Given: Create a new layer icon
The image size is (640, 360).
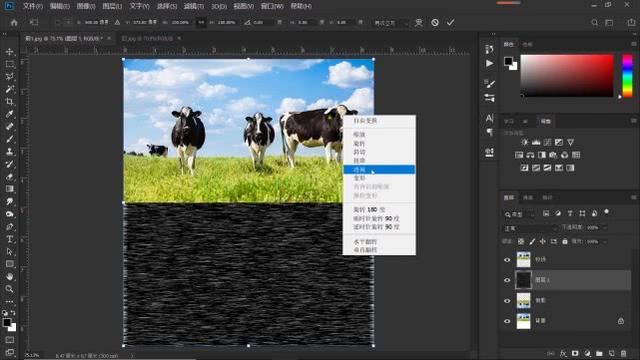Looking at the screenshot, I should 611,353.
